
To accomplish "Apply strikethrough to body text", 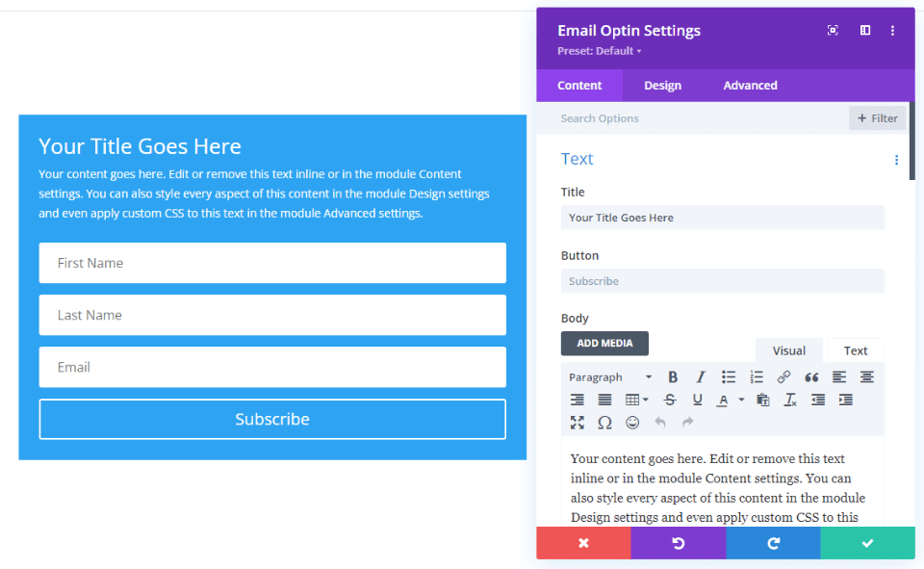I will tap(669, 399).
